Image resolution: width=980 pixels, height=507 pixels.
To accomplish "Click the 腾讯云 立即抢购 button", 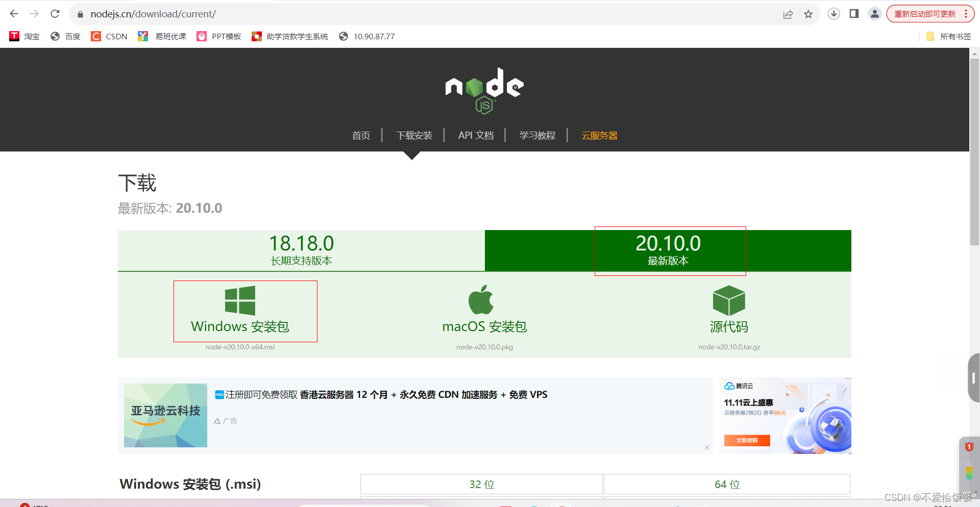I will [747, 440].
